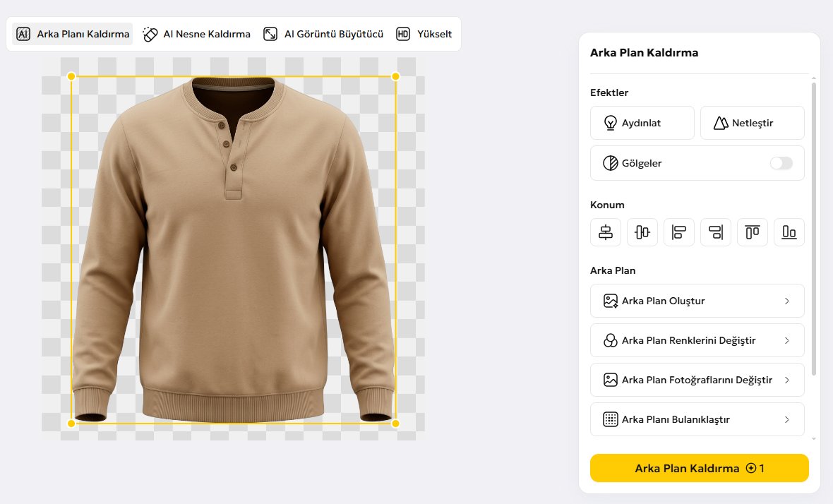Apply the Netleştir sharpen effect
Screen dimensions: 833x504
click(x=753, y=123)
